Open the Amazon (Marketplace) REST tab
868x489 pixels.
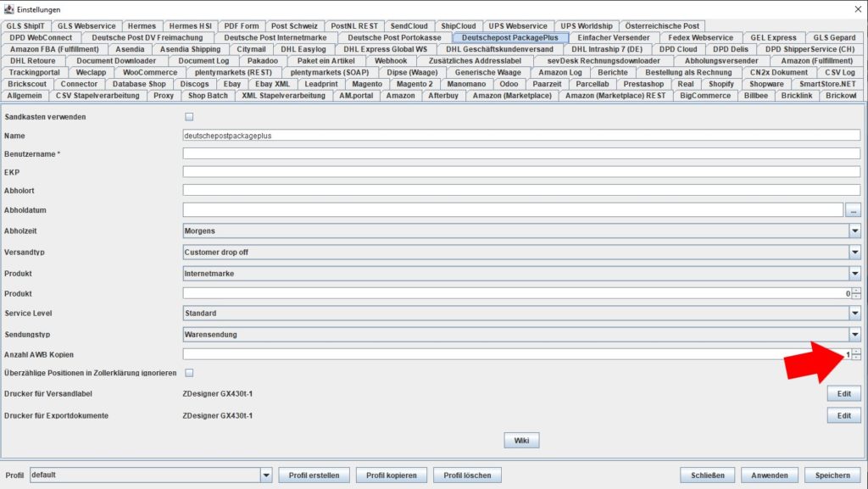(x=615, y=96)
